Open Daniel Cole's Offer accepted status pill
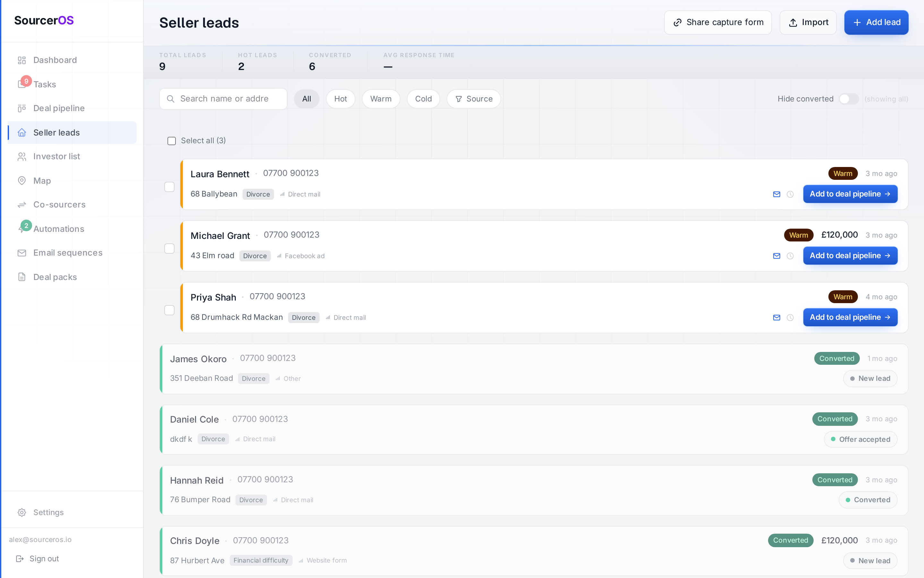 tap(860, 439)
